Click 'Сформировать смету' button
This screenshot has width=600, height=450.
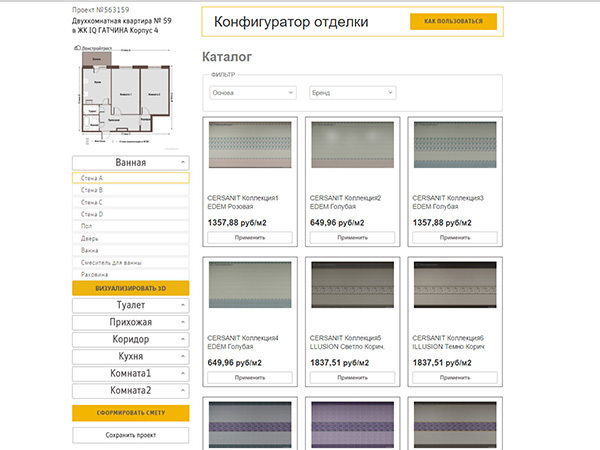click(130, 413)
